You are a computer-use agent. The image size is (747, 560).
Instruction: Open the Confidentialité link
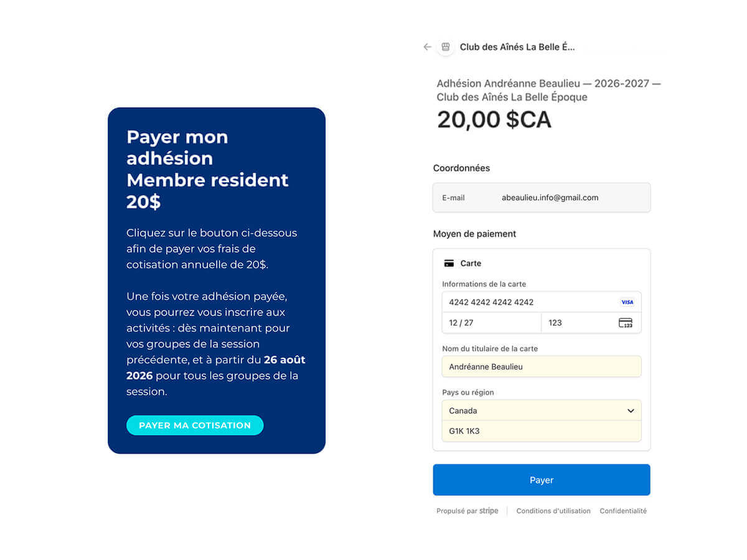click(x=623, y=511)
